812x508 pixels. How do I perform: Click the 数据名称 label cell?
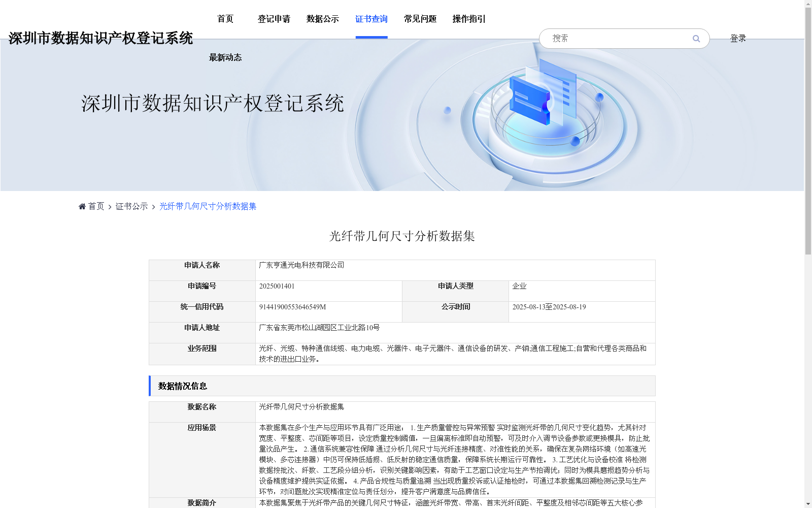202,412
